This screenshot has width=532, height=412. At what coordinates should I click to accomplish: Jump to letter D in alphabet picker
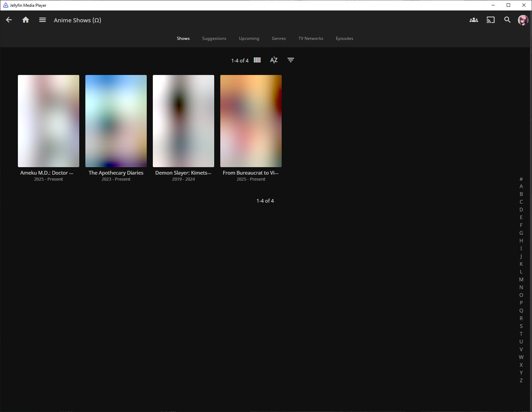[521, 210]
